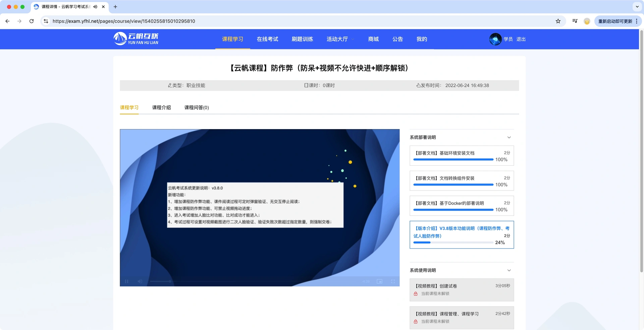
Task: Switch to the 课程介绍 tab
Action: tap(161, 108)
